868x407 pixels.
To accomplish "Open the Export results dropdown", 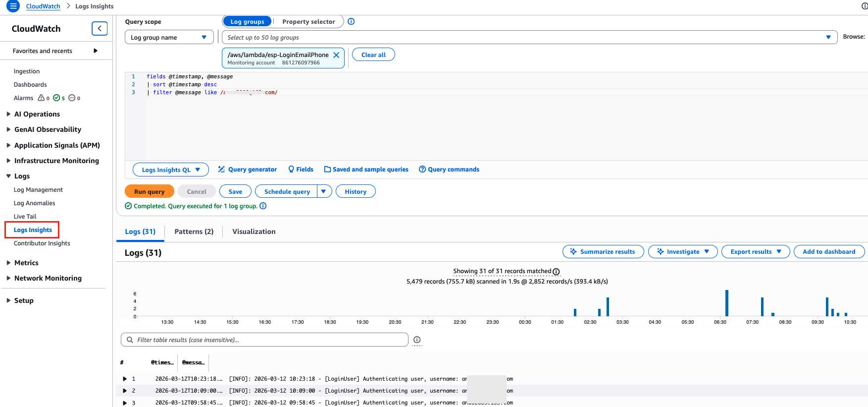I will [x=756, y=252].
